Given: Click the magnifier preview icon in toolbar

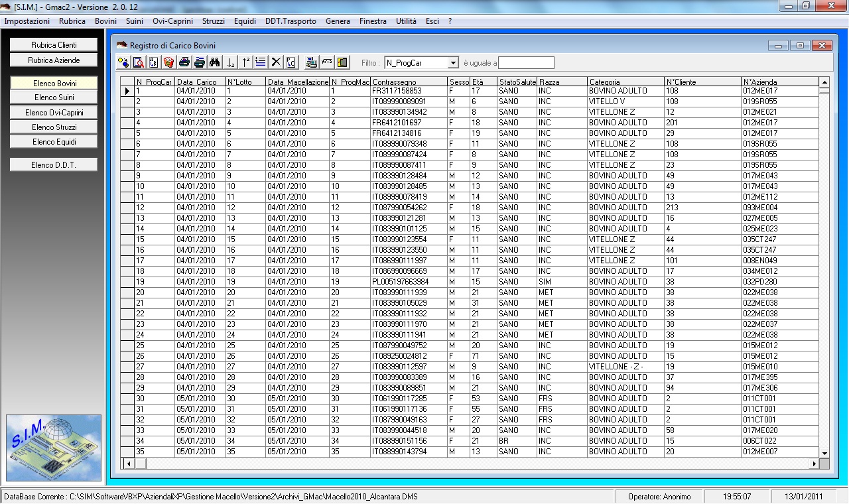Looking at the screenshot, I should pos(138,62).
